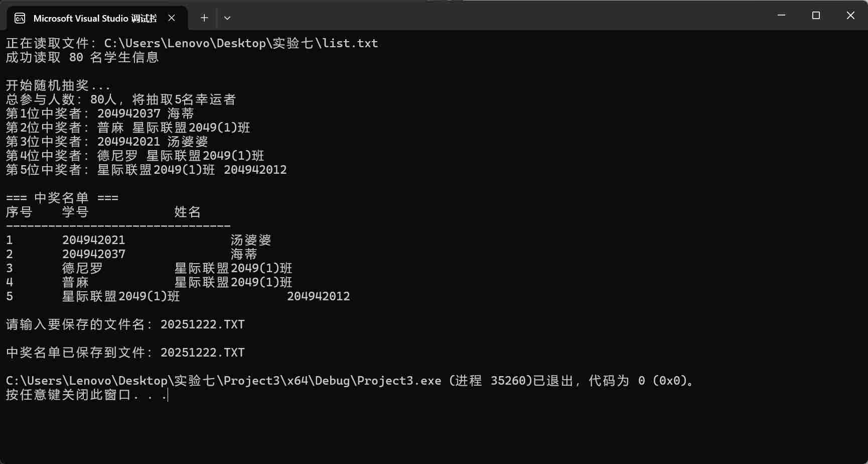The width and height of the screenshot is (868, 464).
Task: Click table row 1 with 204942021
Action: (138, 240)
